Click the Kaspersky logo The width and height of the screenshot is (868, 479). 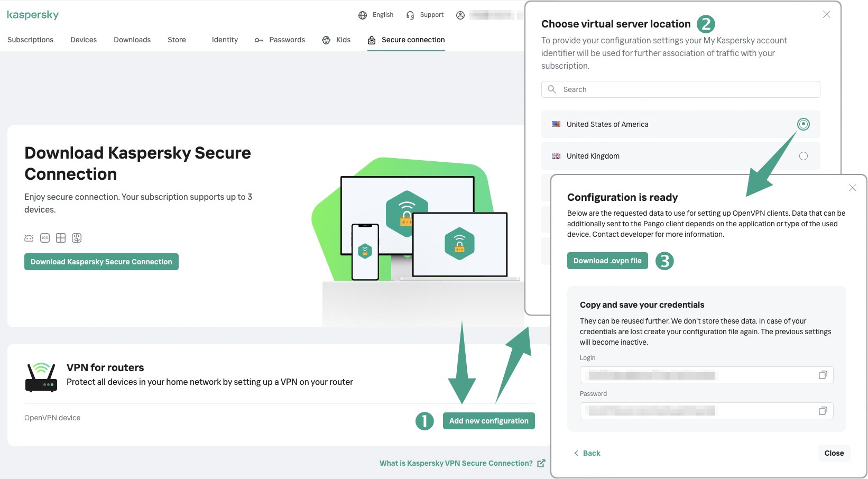(x=33, y=15)
